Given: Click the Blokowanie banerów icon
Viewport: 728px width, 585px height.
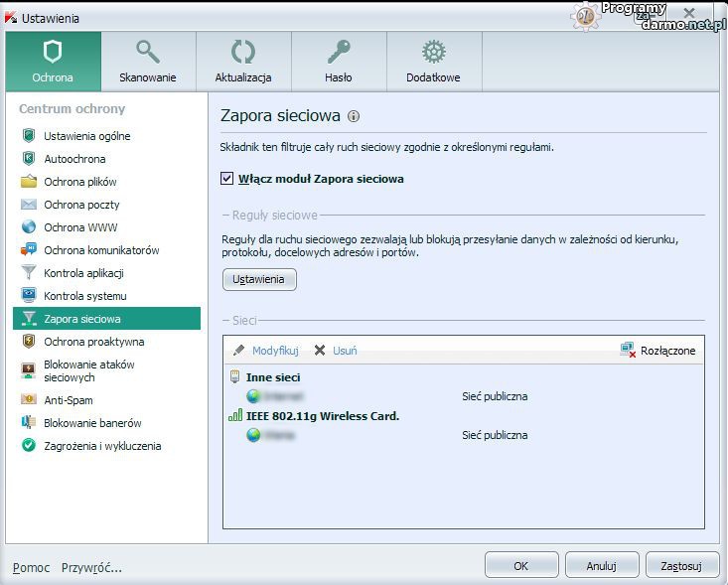Looking at the screenshot, I should [x=29, y=422].
